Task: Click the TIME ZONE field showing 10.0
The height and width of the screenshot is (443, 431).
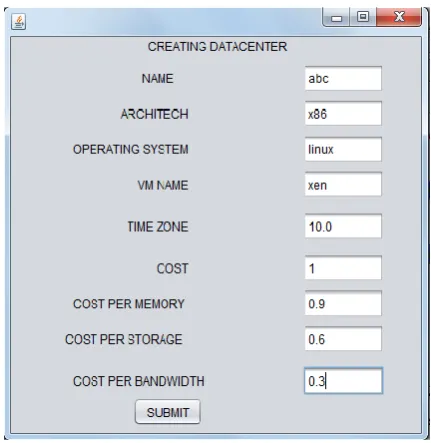Action: pyautogui.click(x=343, y=226)
